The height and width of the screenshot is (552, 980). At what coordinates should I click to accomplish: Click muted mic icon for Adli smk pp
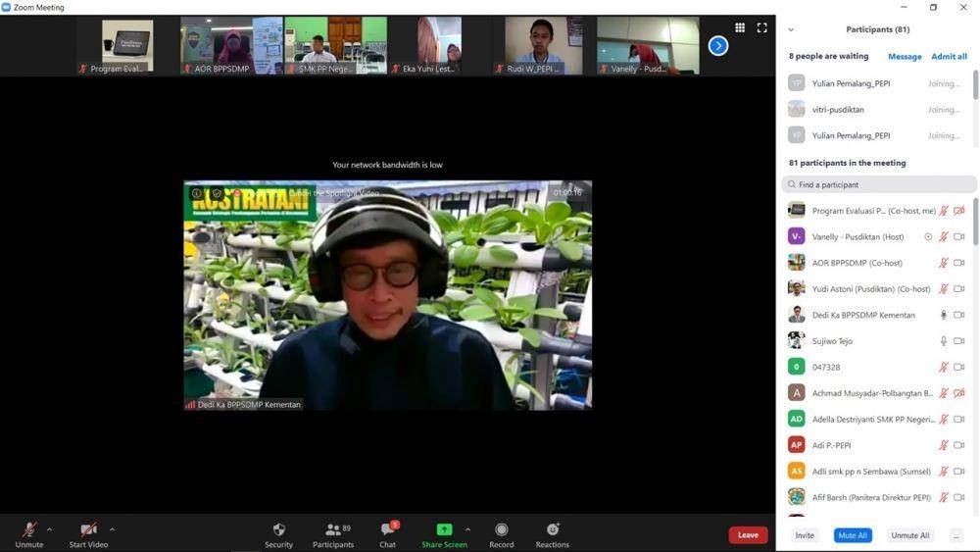click(x=944, y=472)
